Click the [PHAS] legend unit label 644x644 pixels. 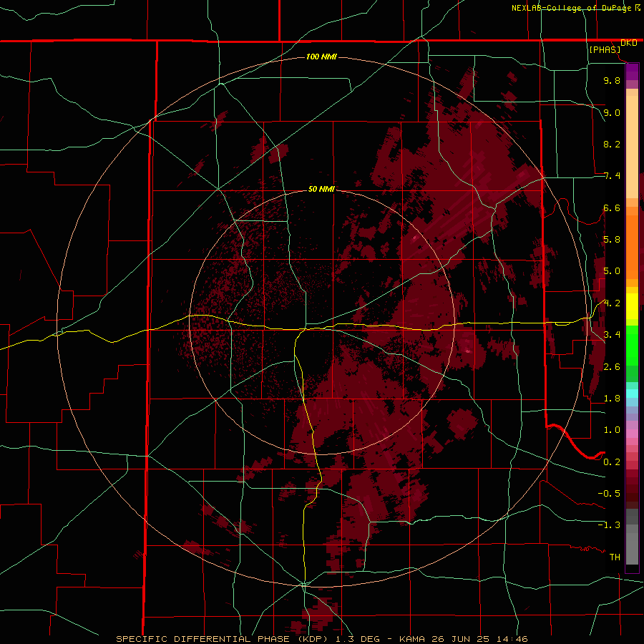tap(605, 49)
